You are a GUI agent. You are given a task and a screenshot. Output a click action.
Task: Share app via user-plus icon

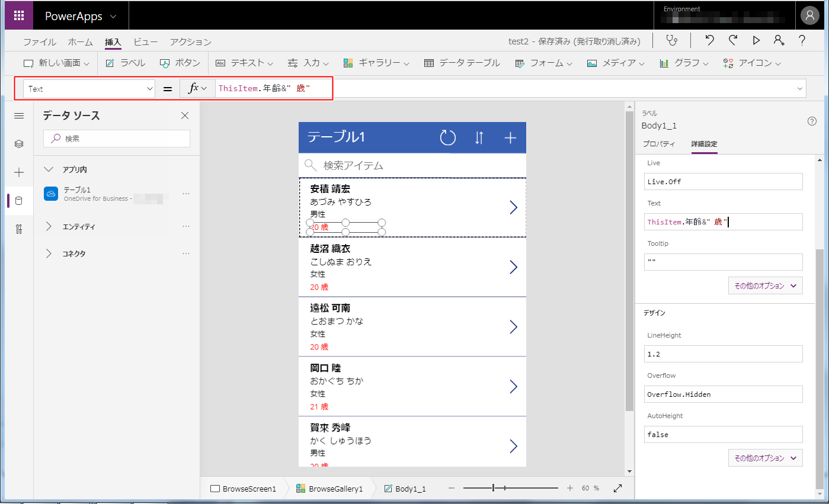pyautogui.click(x=779, y=40)
